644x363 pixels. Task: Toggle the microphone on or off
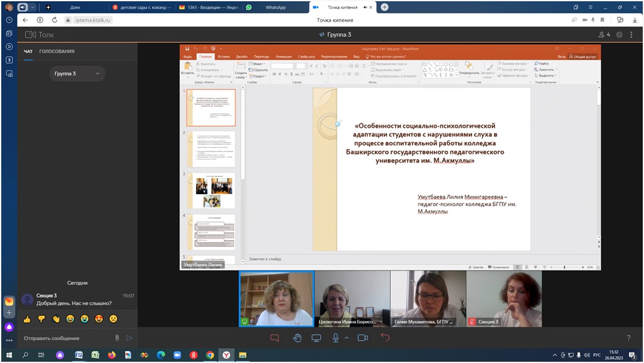pyautogui.click(x=336, y=338)
